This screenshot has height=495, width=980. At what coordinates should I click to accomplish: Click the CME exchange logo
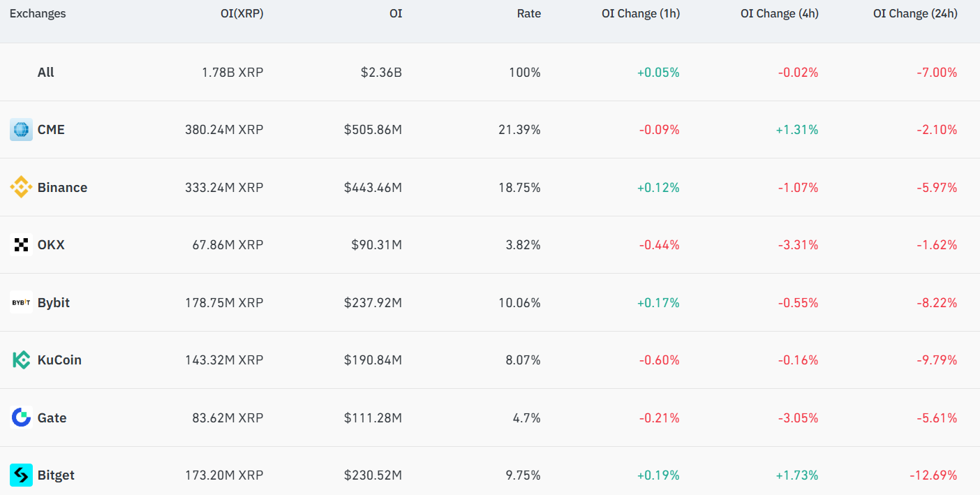tap(20, 129)
